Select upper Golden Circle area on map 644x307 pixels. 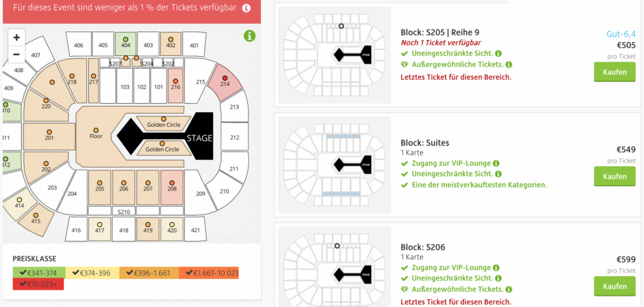164,122
